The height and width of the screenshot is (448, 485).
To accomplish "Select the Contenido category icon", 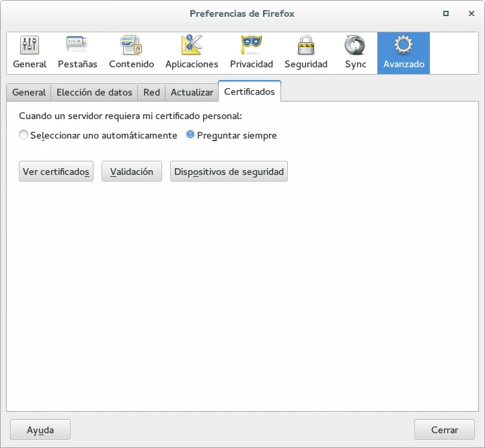I will (x=131, y=52).
